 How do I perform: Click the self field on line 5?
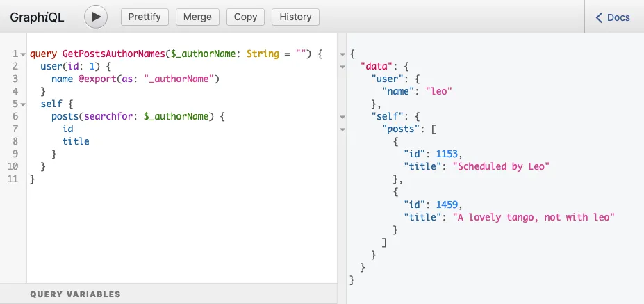point(51,104)
